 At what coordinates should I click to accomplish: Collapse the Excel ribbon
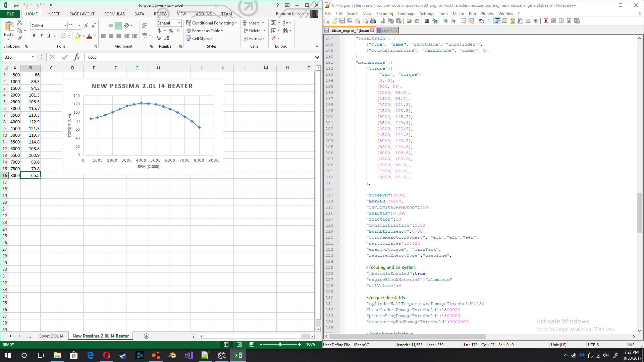pos(317,46)
